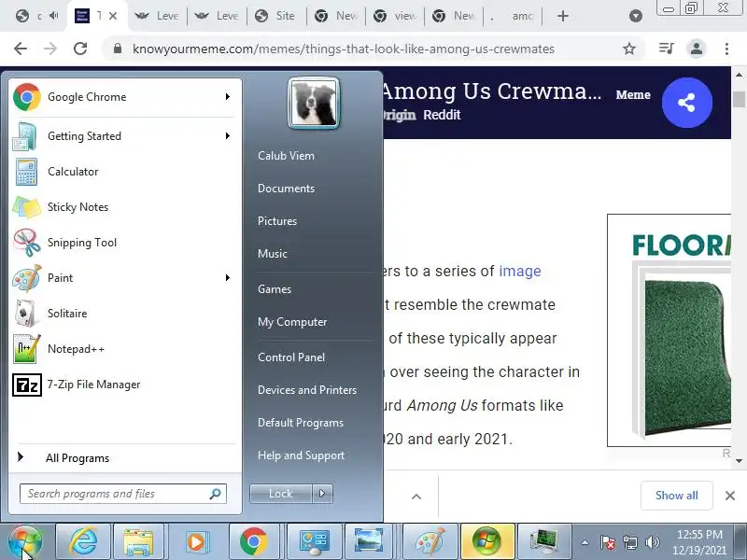Switch to the Site tab
Image resolution: width=747 pixels, height=560 pixels.
276,16
